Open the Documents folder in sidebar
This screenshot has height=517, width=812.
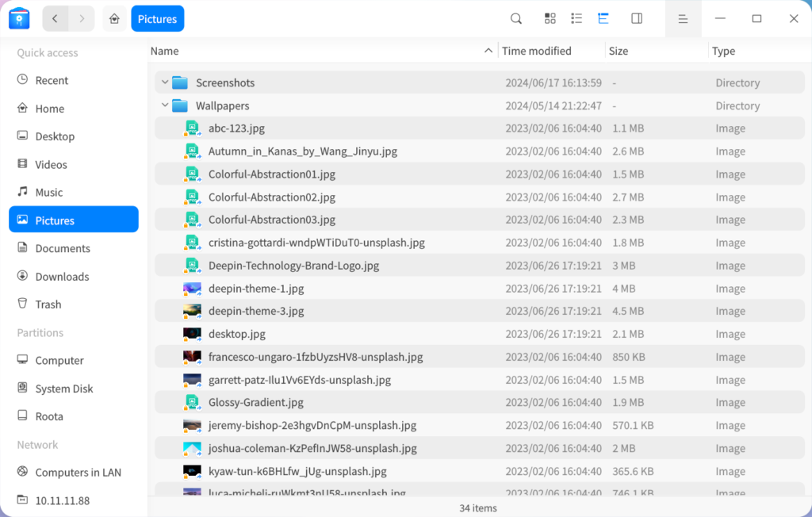(x=61, y=248)
